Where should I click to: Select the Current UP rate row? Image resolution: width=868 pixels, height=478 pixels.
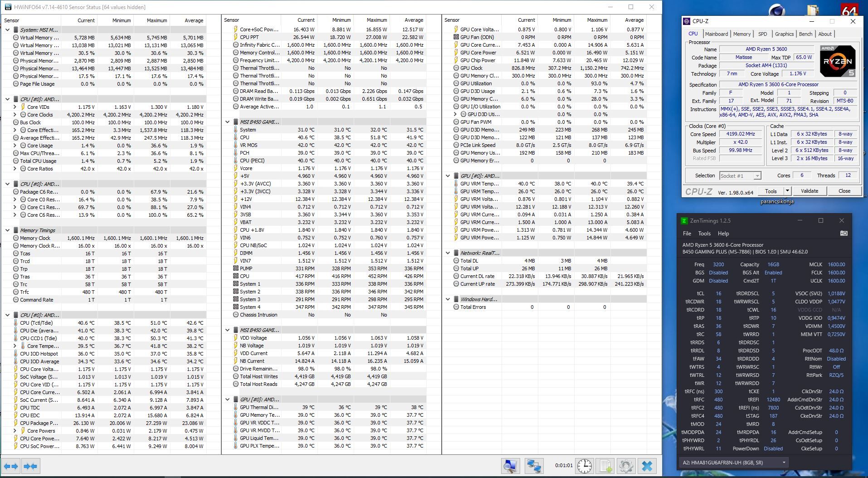point(546,284)
